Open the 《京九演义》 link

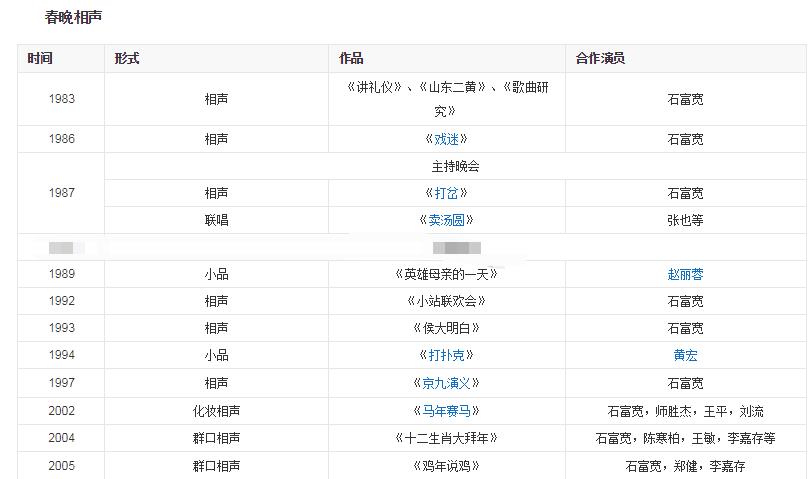[x=446, y=383]
